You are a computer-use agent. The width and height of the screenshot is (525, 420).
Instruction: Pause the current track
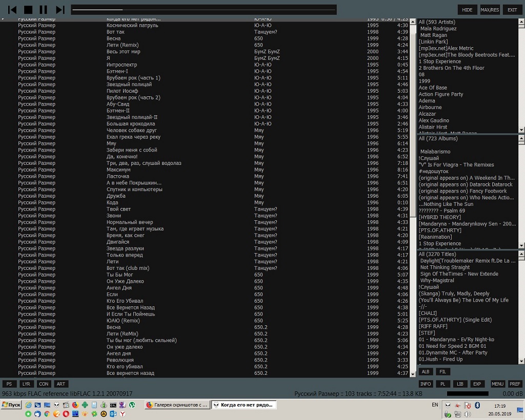click(x=44, y=10)
